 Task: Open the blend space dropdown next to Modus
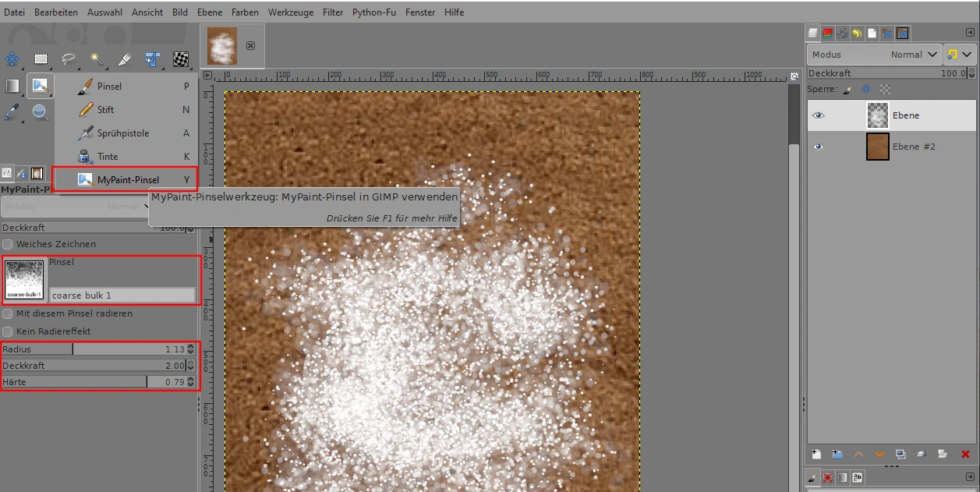click(x=959, y=55)
